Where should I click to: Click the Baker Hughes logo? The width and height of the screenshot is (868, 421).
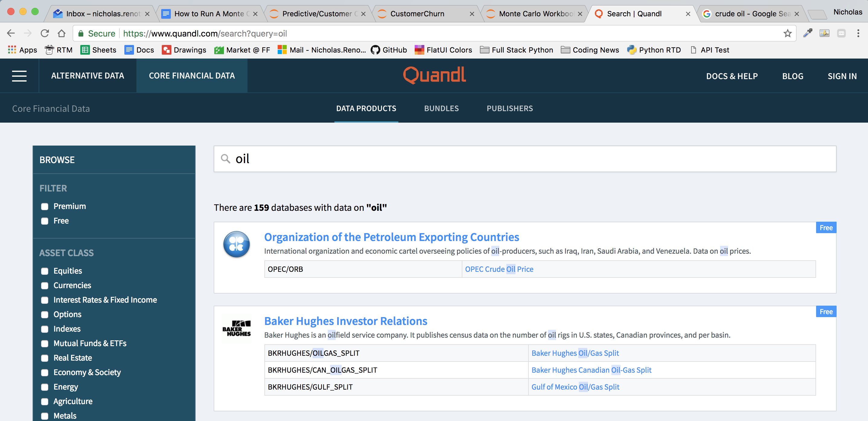tap(237, 328)
